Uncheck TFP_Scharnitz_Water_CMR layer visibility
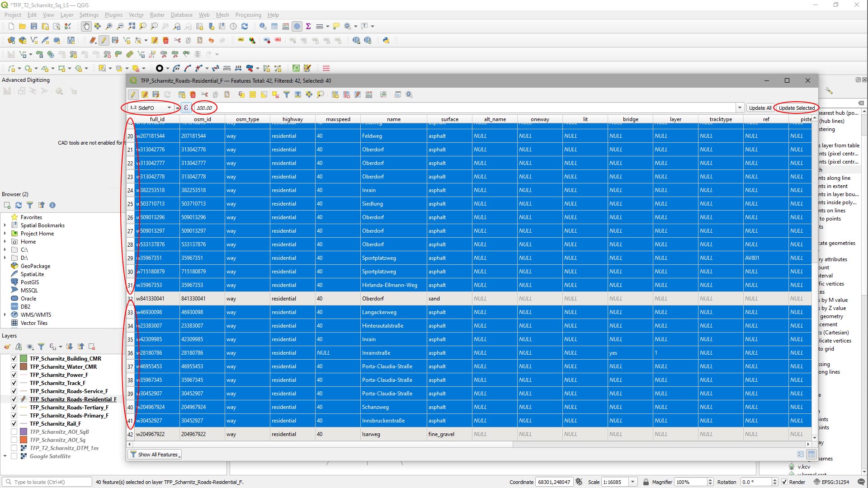 [x=14, y=367]
